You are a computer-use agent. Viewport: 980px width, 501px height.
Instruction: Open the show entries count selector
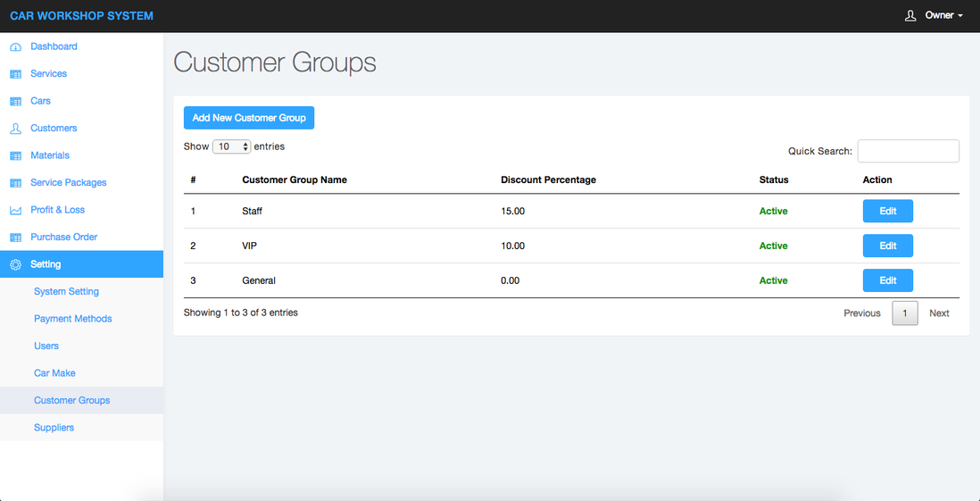[x=231, y=146]
